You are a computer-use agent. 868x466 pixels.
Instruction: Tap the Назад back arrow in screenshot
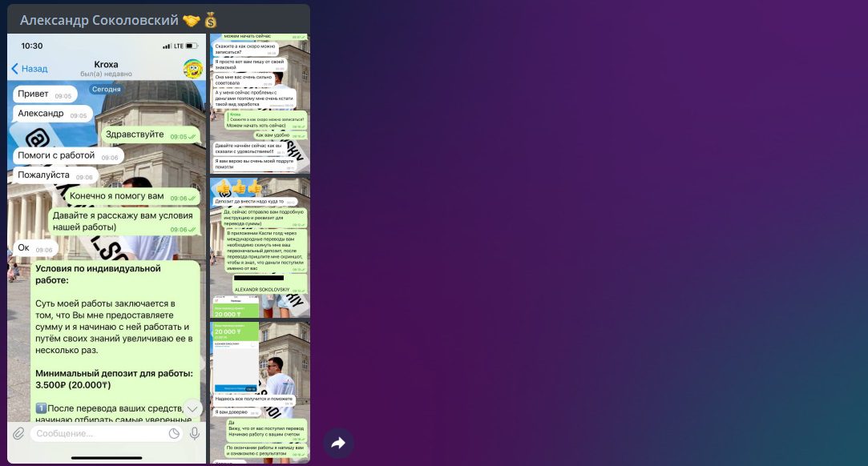(30, 69)
